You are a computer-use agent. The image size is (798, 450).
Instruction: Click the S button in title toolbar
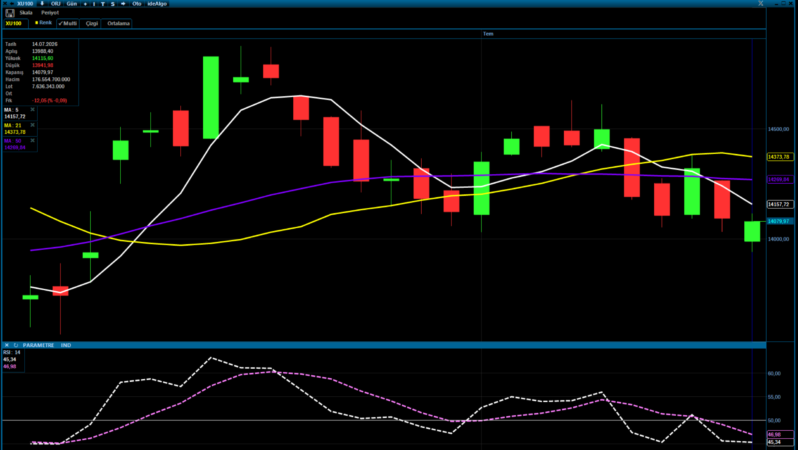(112, 4)
